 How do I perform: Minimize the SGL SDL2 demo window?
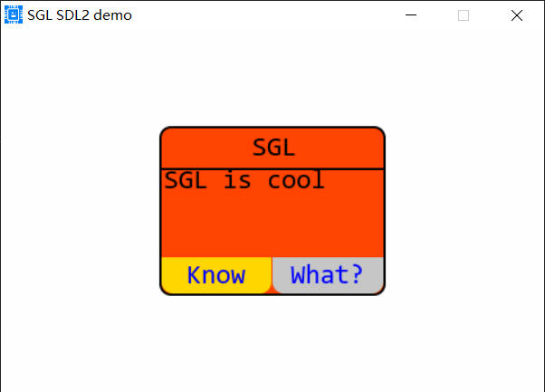[x=411, y=15]
